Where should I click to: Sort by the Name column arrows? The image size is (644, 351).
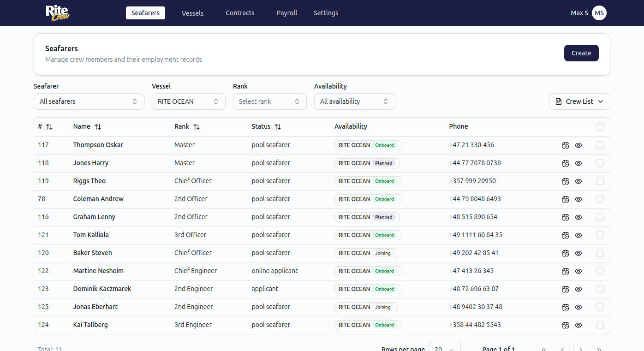point(98,127)
